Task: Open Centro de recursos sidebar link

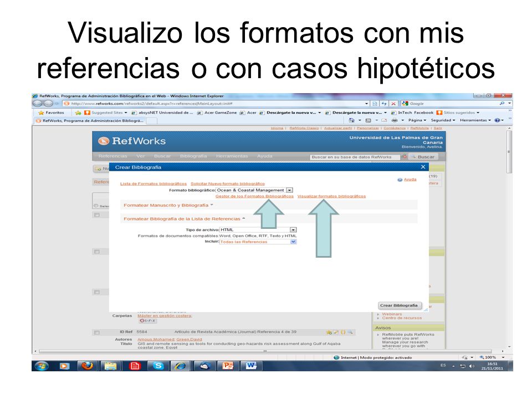Action: [402, 318]
